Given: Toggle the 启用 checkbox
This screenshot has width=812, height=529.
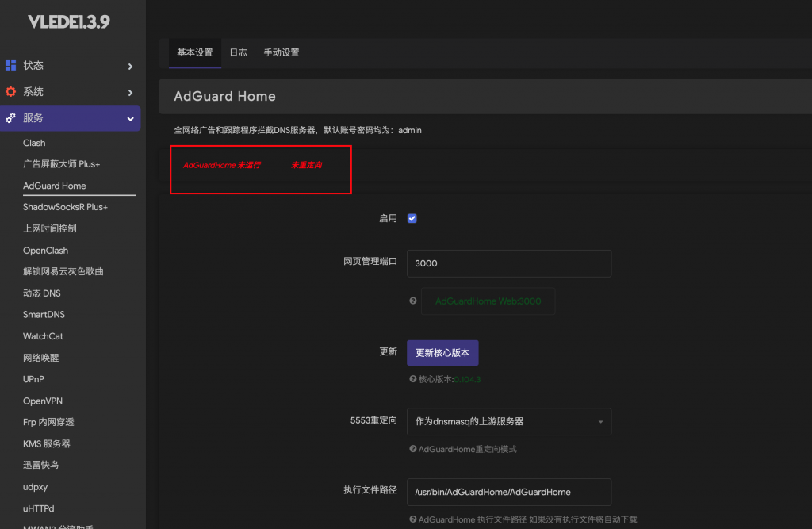Looking at the screenshot, I should click(x=412, y=218).
